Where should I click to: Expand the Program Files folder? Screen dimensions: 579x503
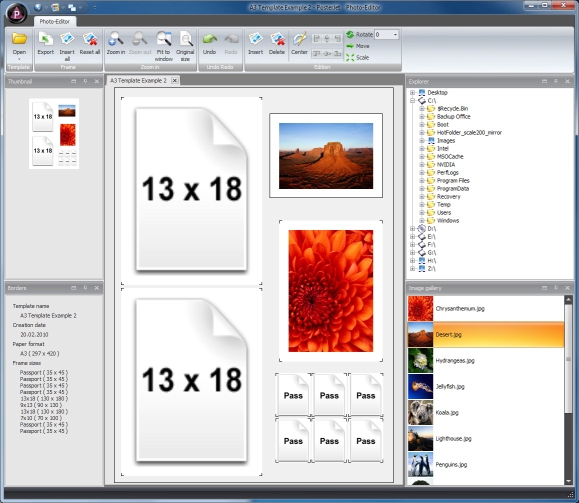click(422, 181)
